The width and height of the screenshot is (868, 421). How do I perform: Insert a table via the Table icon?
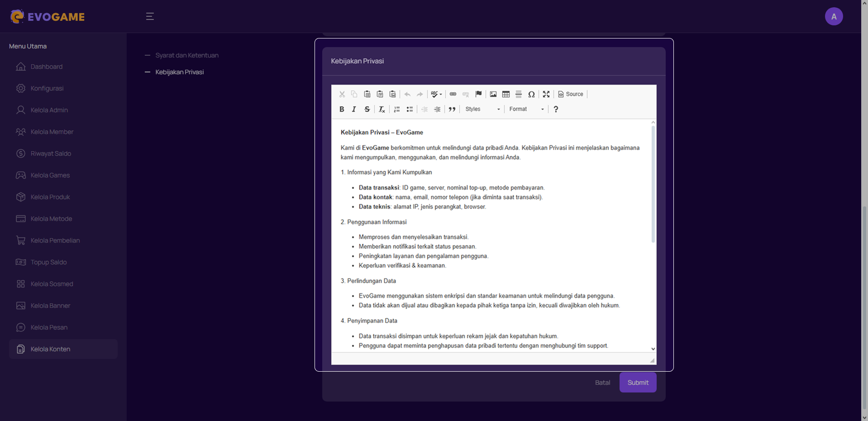click(506, 94)
